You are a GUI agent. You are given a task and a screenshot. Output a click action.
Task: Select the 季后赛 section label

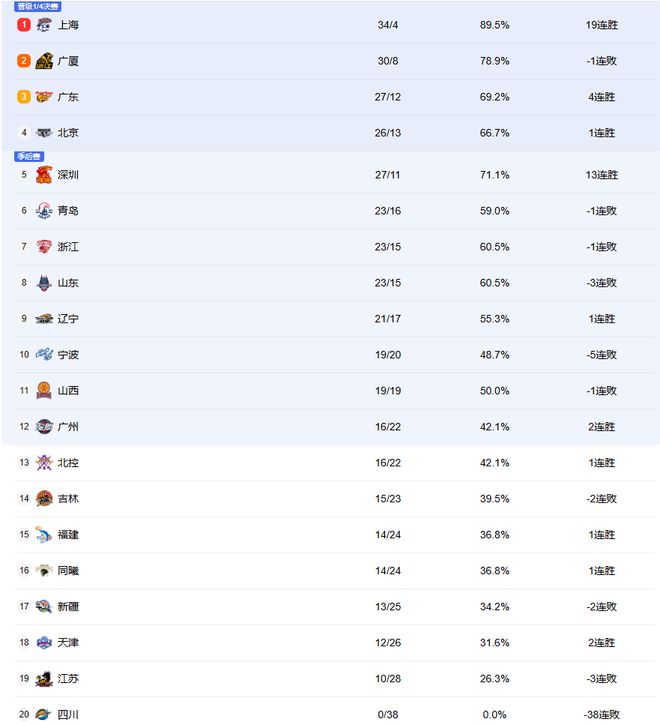point(29,156)
